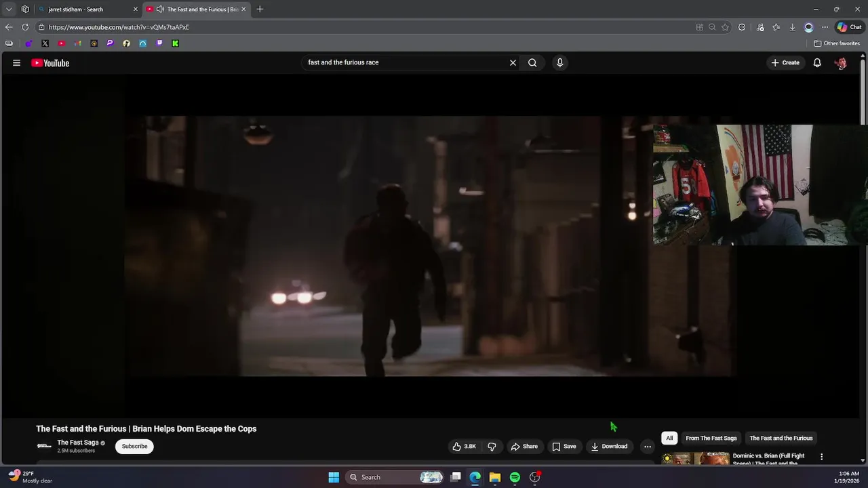
Task: Open The Fast Saga channel avatar
Action: 44,446
